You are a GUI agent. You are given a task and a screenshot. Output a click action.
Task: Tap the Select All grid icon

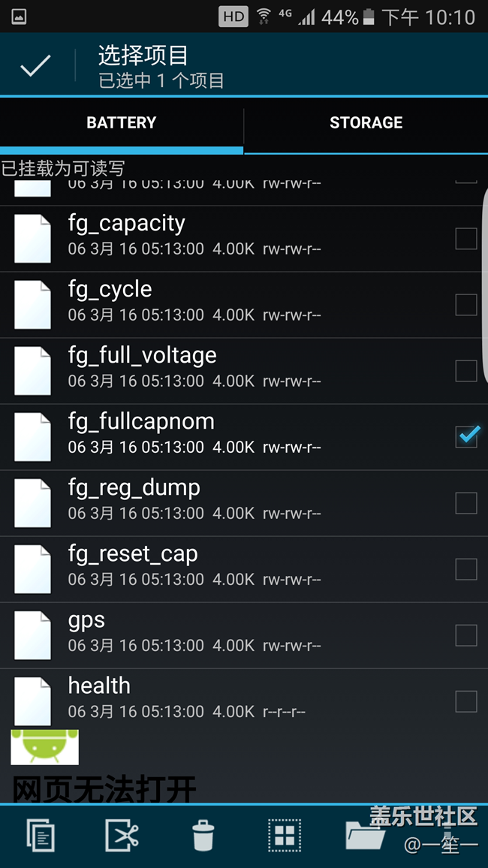[285, 835]
